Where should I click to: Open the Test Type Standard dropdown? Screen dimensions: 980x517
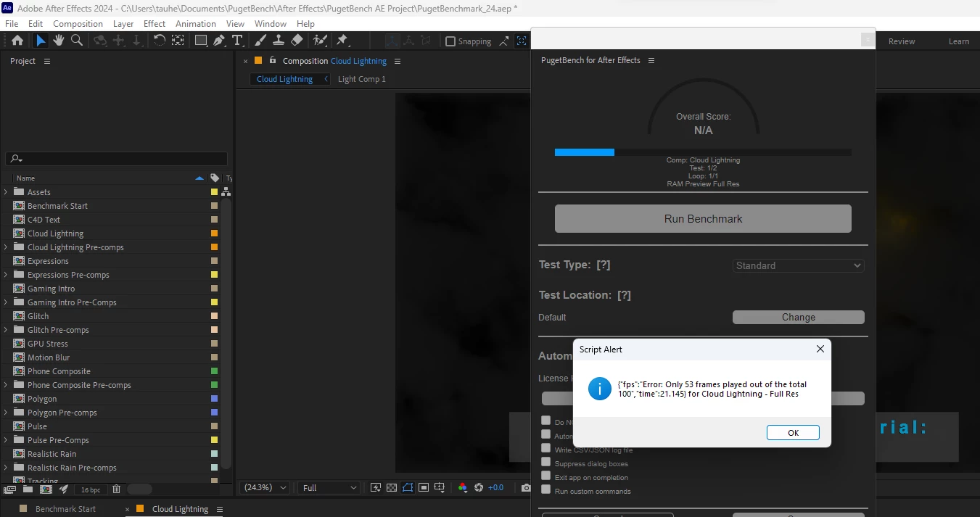(799, 266)
